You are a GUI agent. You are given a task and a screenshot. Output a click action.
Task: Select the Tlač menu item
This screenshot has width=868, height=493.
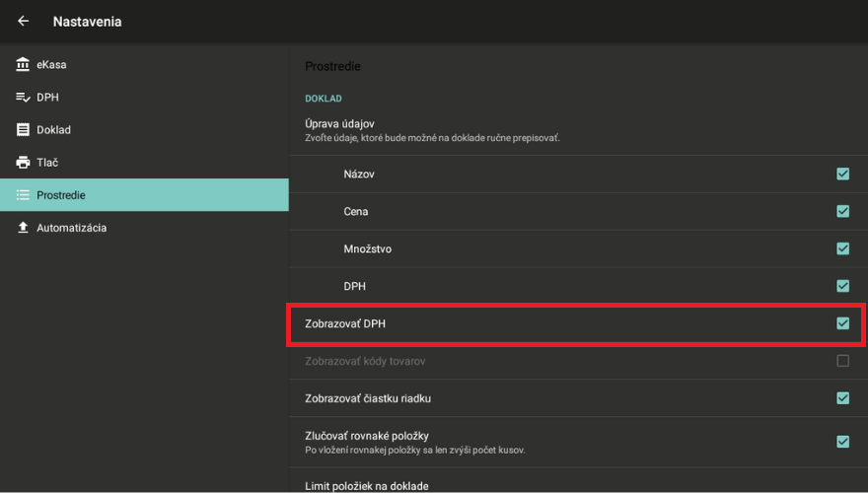click(x=47, y=163)
